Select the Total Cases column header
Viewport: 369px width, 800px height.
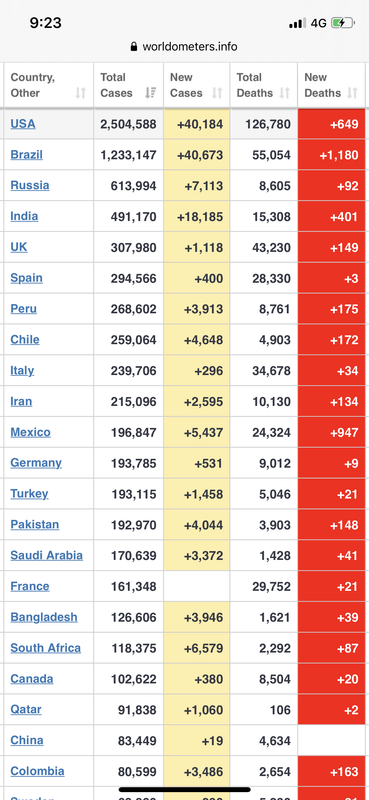click(x=129, y=85)
